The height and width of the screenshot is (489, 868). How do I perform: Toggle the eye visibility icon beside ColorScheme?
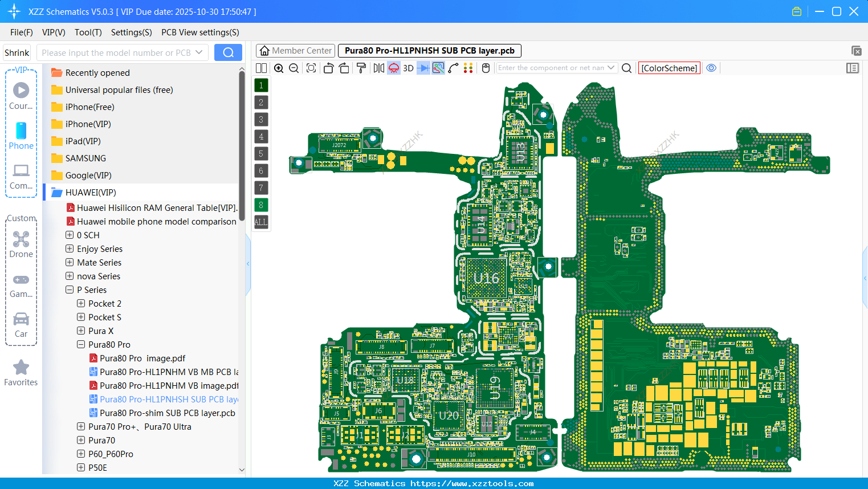[711, 68]
